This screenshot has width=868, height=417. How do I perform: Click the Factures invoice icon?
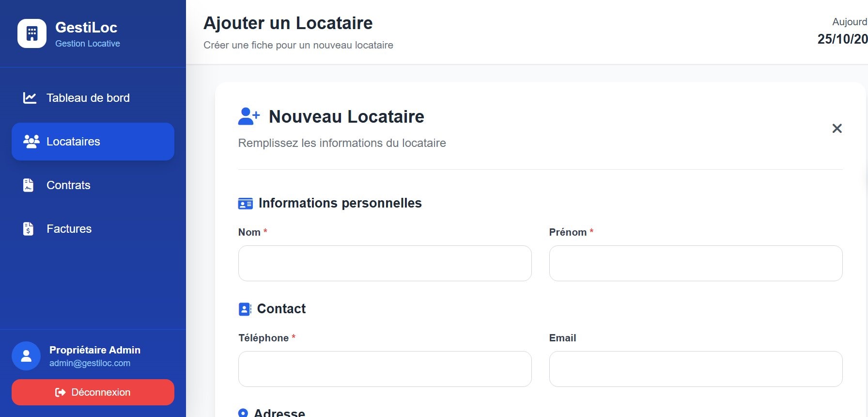click(x=29, y=229)
